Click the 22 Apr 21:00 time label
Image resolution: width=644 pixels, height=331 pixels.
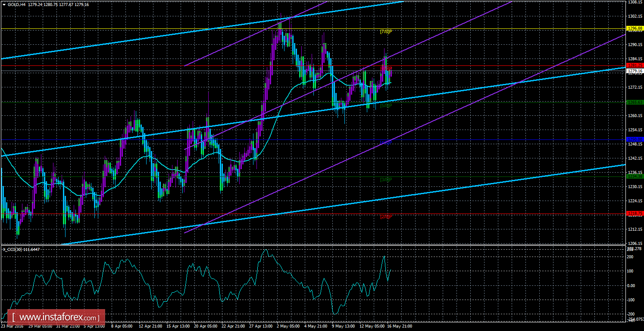tap(234, 326)
